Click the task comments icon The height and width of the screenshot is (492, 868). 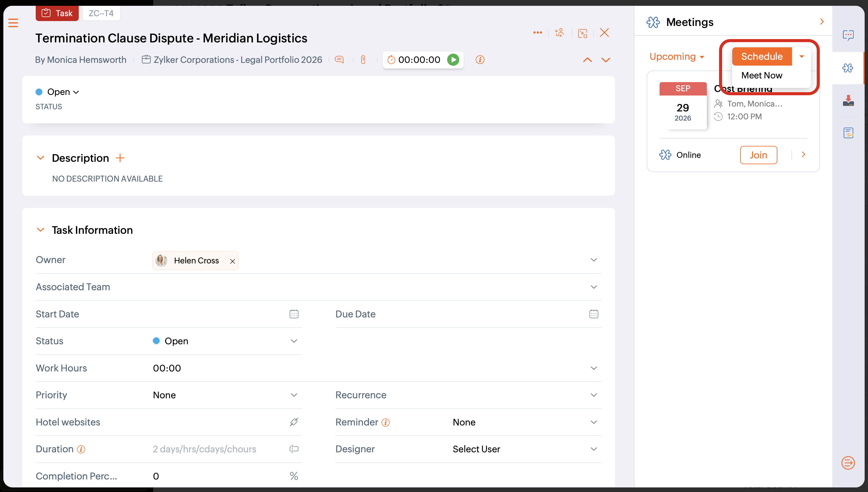click(339, 60)
